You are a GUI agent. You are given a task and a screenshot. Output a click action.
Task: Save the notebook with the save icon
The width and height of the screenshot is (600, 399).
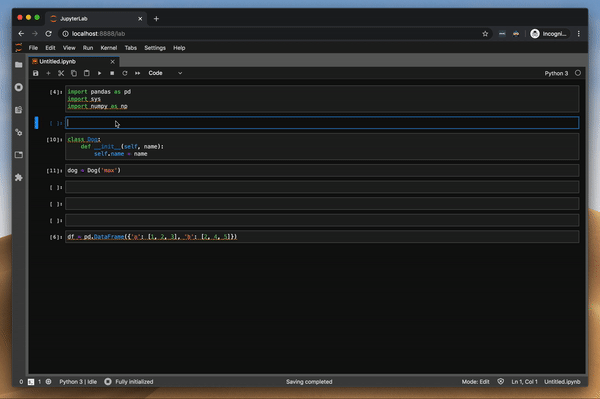(x=36, y=73)
